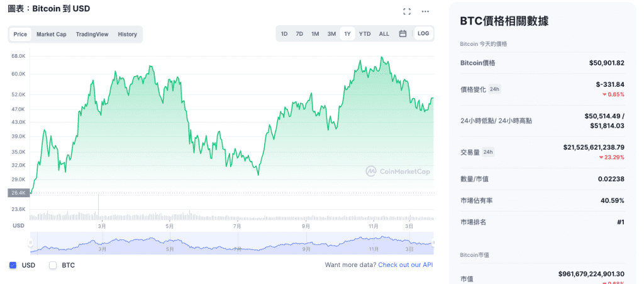Set chart range to 1D
The image size is (644, 284).
pyautogui.click(x=284, y=34)
